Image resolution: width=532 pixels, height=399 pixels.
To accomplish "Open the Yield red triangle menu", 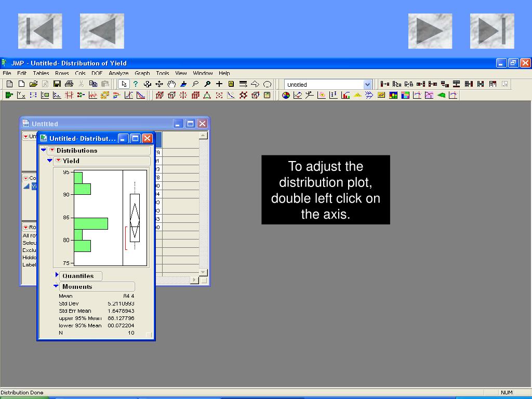I will (58, 160).
